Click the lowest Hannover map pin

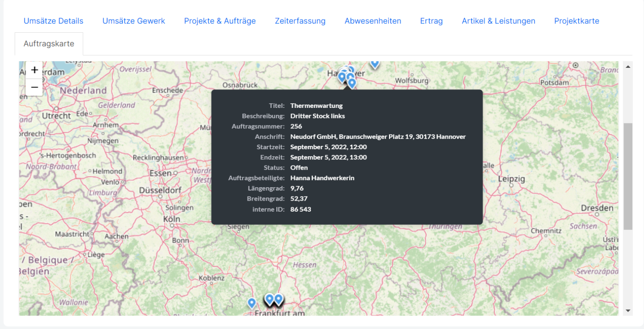[x=352, y=83]
